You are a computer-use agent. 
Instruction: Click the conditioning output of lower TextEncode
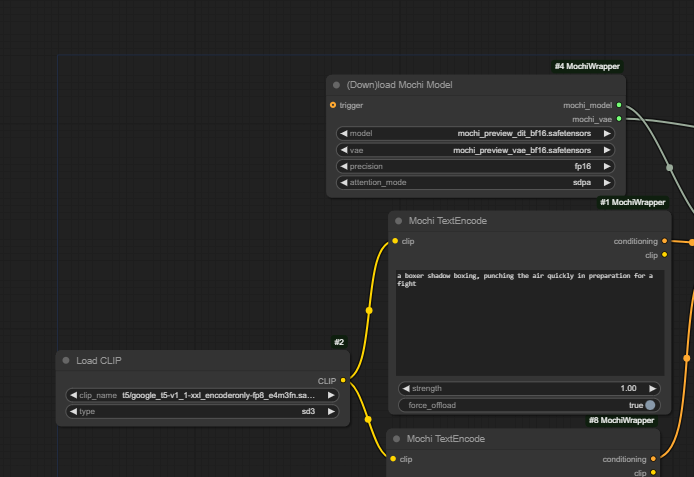[653, 459]
